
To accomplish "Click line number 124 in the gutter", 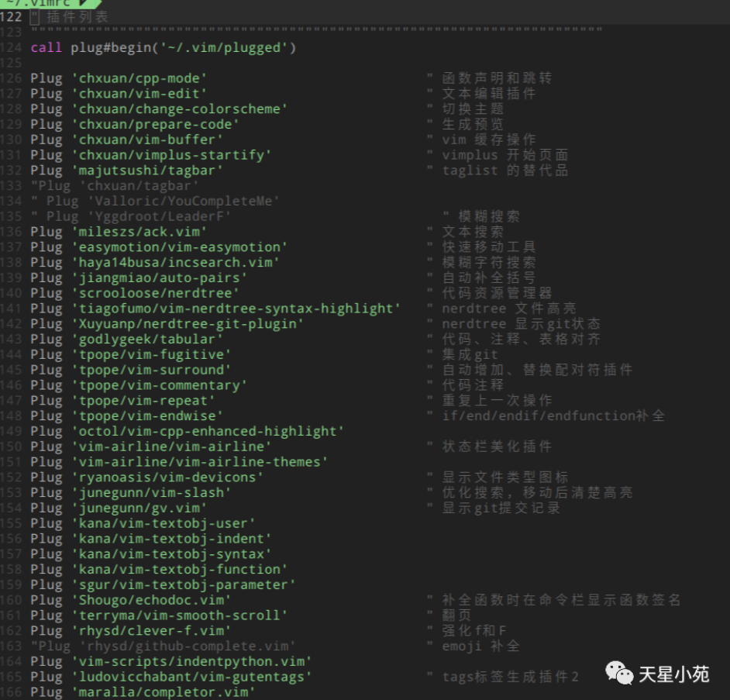I will click(13, 47).
